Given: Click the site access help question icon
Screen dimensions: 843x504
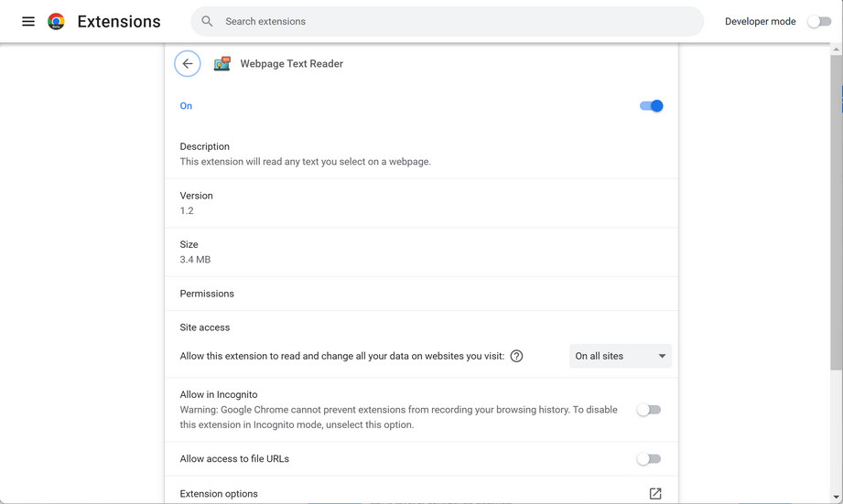Looking at the screenshot, I should 516,356.
